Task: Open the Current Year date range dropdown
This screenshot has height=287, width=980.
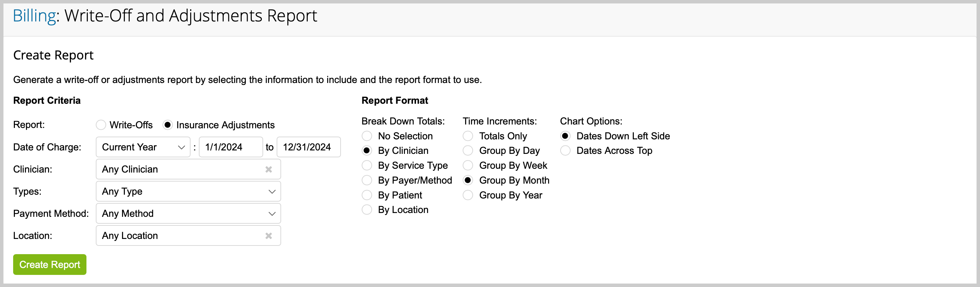Action: click(143, 147)
